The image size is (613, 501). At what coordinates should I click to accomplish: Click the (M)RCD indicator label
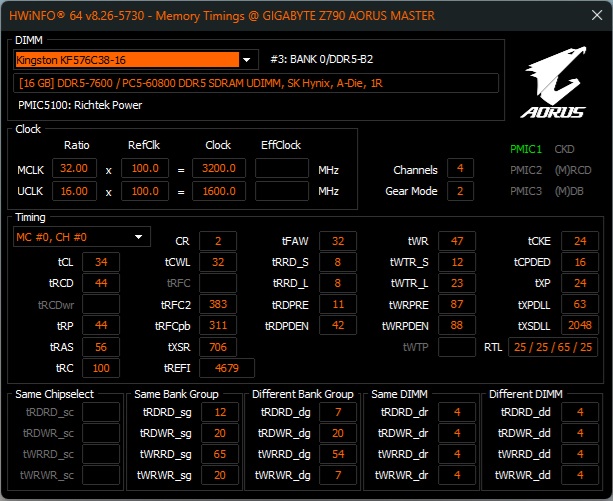(x=573, y=170)
